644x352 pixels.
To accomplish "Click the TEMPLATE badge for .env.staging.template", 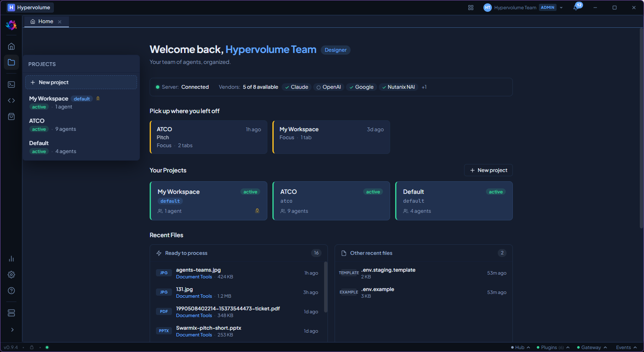I will coord(349,273).
